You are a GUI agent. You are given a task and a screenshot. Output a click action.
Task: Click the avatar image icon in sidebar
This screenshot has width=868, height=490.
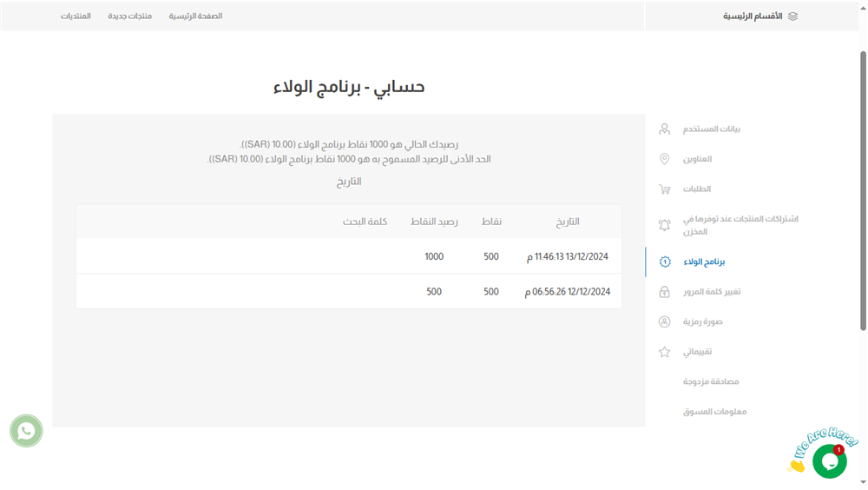coord(664,322)
